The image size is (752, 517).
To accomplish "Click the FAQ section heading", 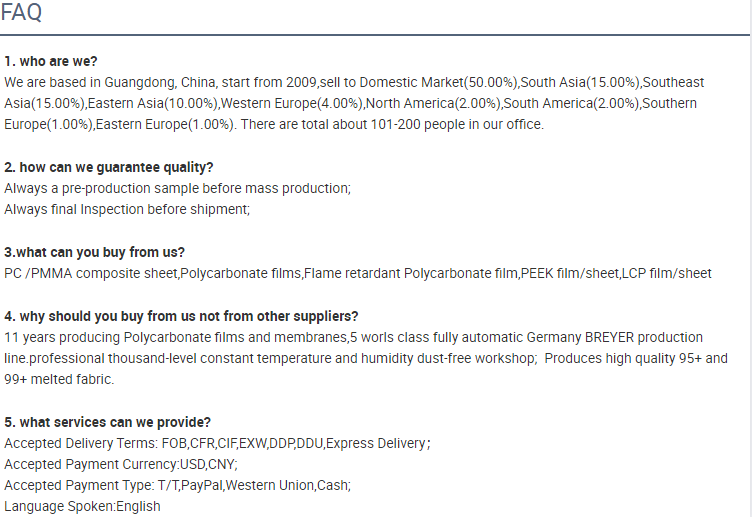I will [x=22, y=14].
